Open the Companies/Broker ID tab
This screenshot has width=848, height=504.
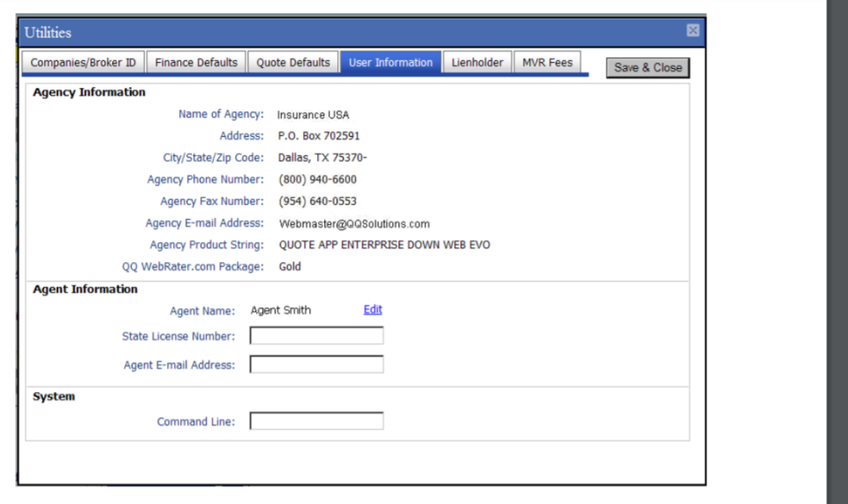83,62
